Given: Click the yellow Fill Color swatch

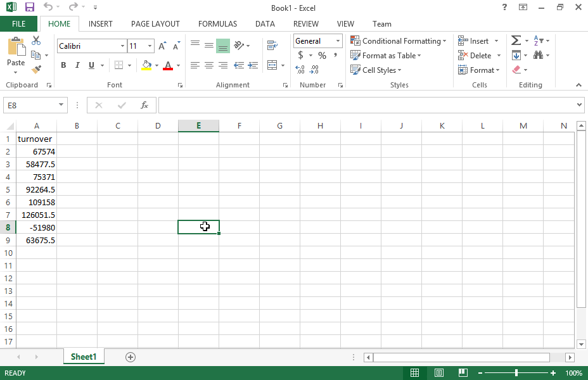Looking at the screenshot, I should click(x=147, y=65).
